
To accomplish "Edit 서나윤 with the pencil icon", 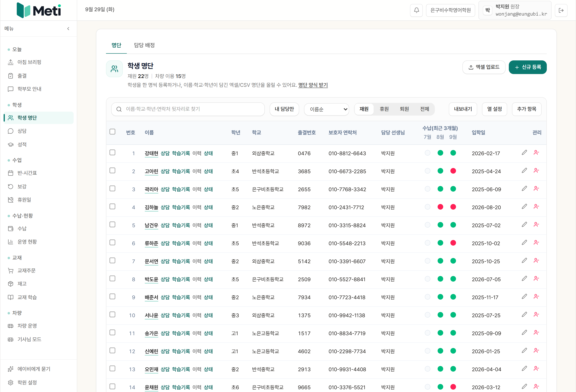I will (x=524, y=315).
